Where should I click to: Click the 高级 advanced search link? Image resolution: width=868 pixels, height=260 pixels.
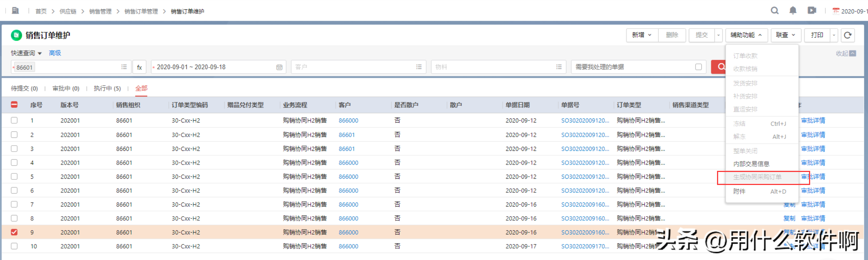[x=55, y=53]
